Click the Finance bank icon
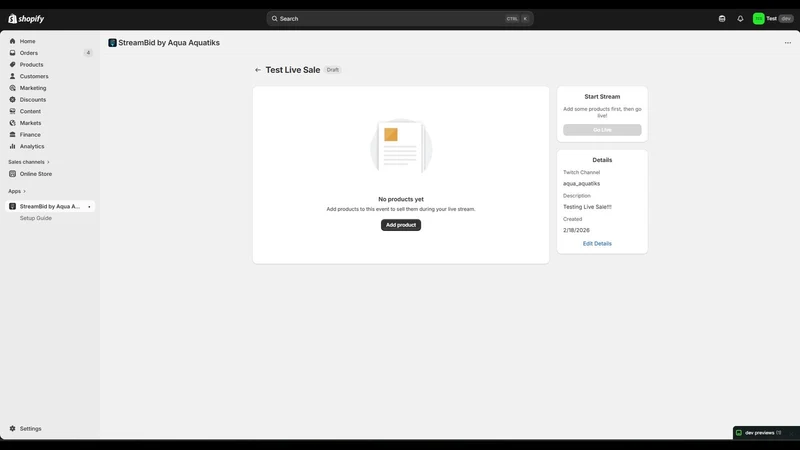800x450 pixels. pyautogui.click(x=12, y=135)
